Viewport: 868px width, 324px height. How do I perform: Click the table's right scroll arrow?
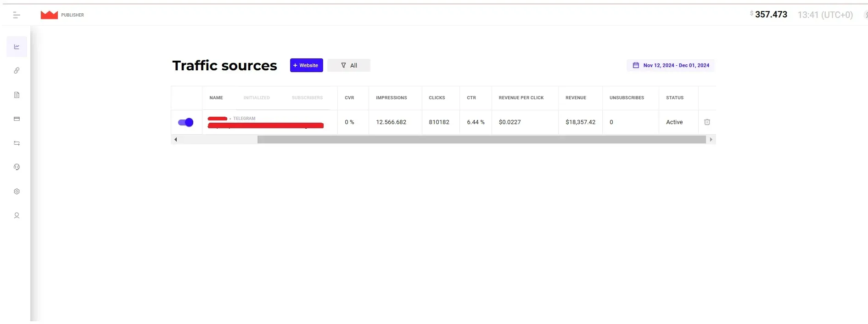coord(711,140)
